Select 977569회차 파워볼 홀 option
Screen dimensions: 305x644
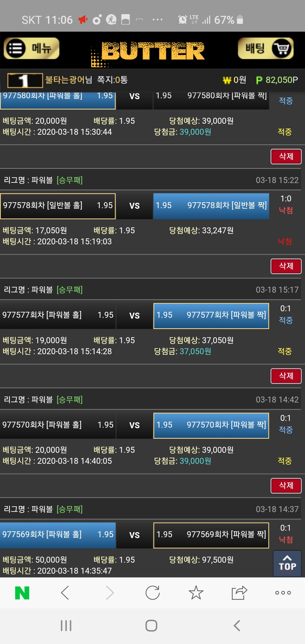(58, 535)
